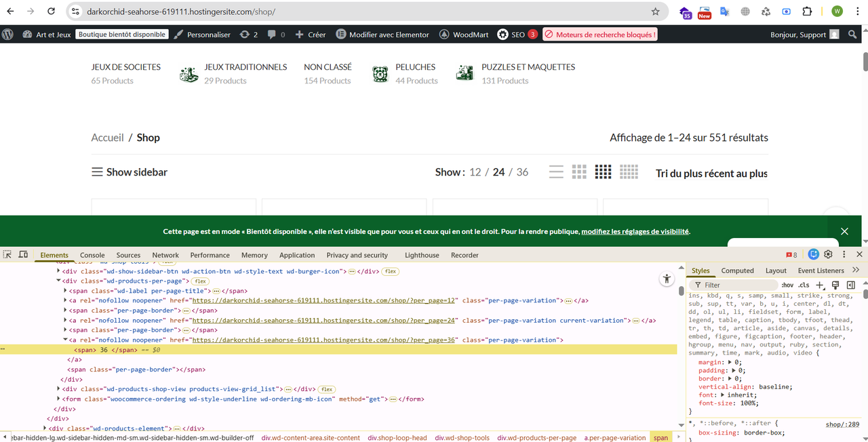Image resolution: width=868 pixels, height=442 pixels.
Task: Click the browser forward arrow
Action: 31,12
